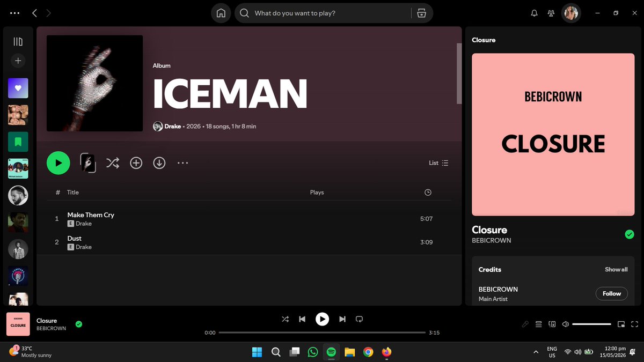Open the miniplayer icon

pos(621,324)
